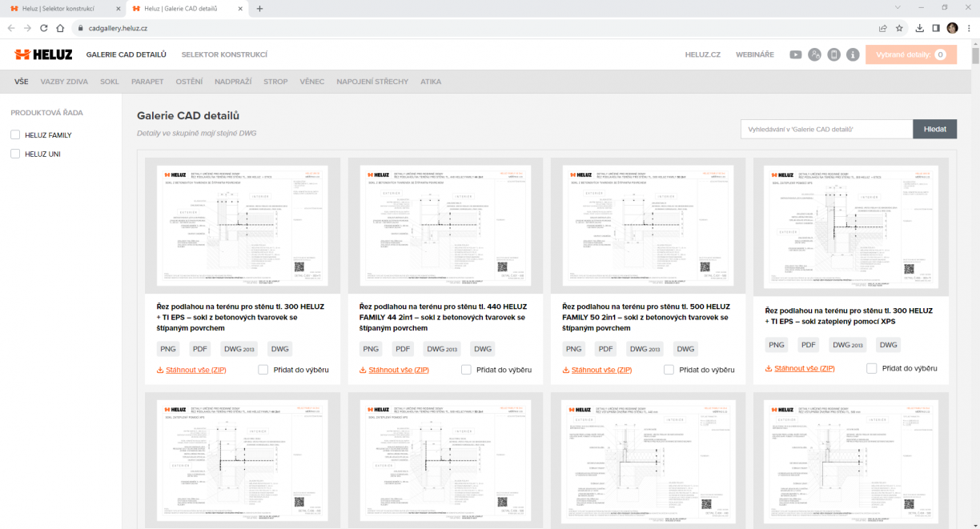The image size is (980, 529).
Task: Open the NADPRAŽÍ category tab
Action: (233, 82)
